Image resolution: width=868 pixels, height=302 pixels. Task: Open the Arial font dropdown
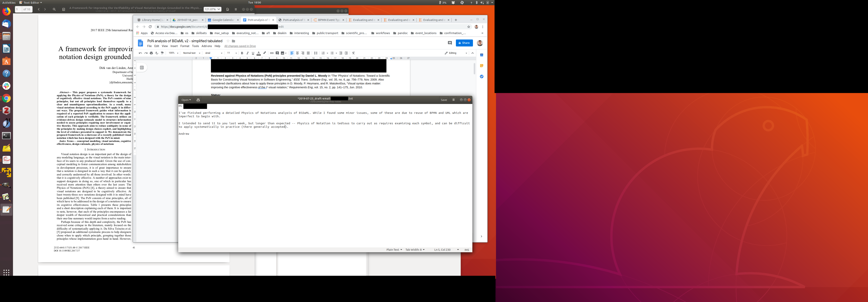coord(214,53)
